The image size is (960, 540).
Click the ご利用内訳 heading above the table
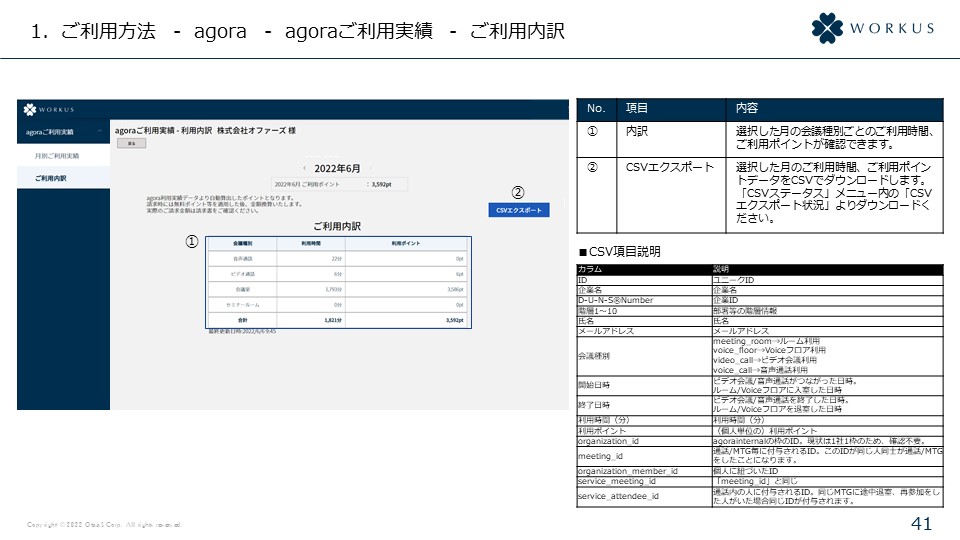(337, 226)
